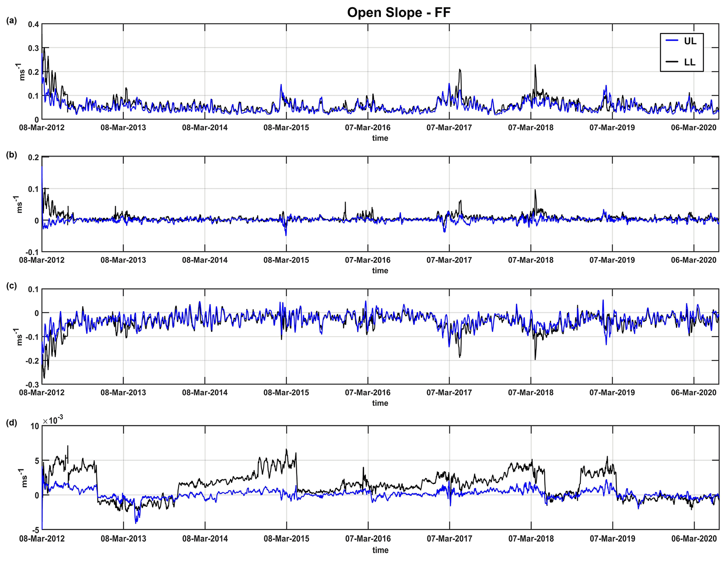Click 06-Mar-2020 tick under panel d
This screenshot has height=561, width=728.
(694, 539)
